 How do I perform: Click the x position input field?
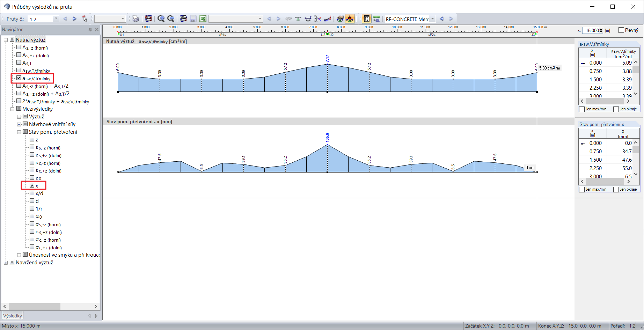(591, 30)
